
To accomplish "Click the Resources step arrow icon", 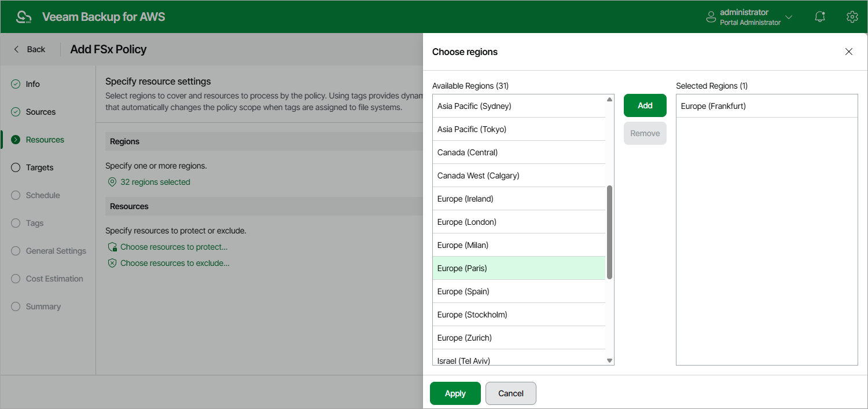I will click(16, 140).
